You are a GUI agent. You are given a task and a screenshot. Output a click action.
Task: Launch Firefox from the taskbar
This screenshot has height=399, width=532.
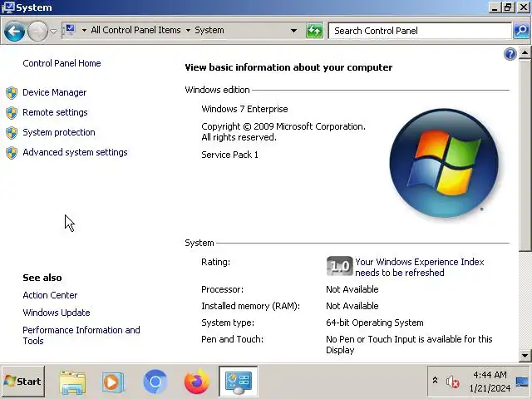pyautogui.click(x=197, y=382)
